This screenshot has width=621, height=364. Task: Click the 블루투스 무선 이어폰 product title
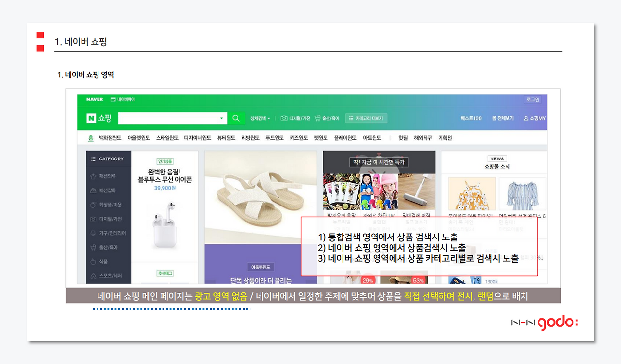pyautogui.click(x=165, y=180)
